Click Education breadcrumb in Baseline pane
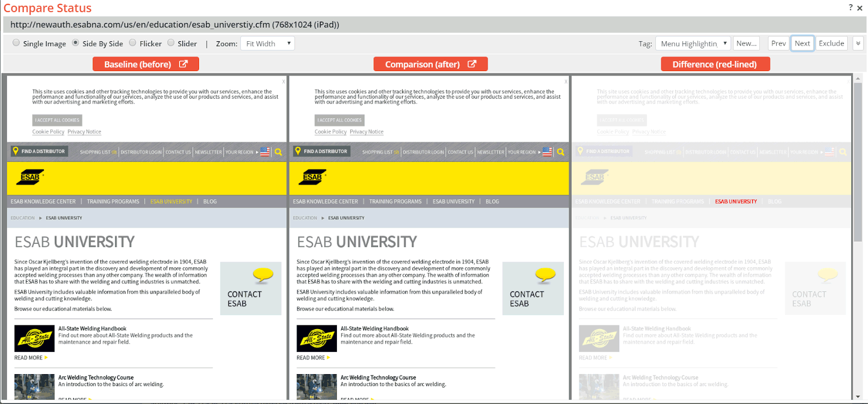The image size is (868, 404). (23, 218)
